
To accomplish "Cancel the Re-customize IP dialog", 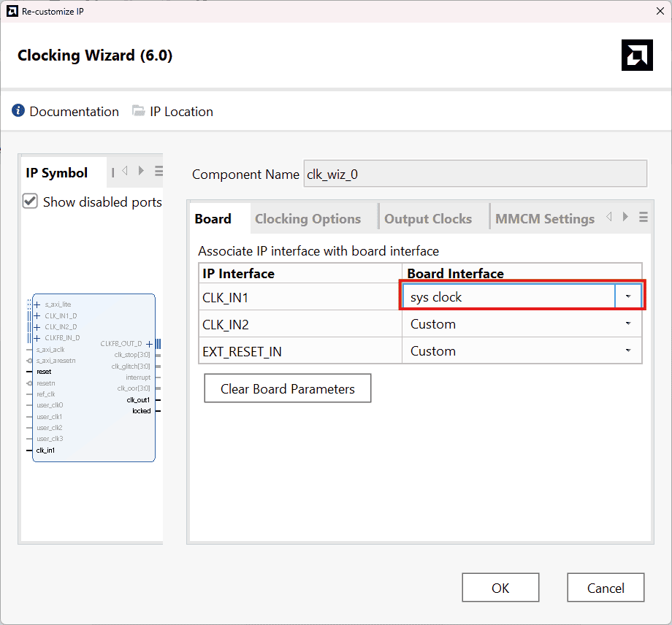I will (x=606, y=588).
